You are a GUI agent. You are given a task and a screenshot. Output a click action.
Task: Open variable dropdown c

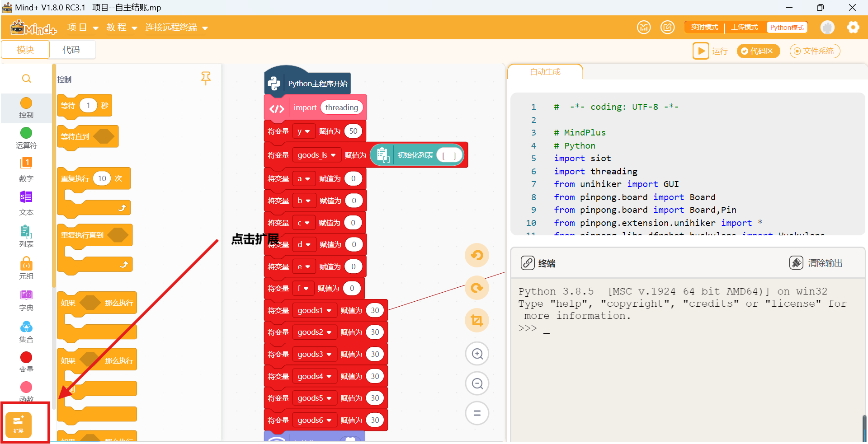coord(303,223)
